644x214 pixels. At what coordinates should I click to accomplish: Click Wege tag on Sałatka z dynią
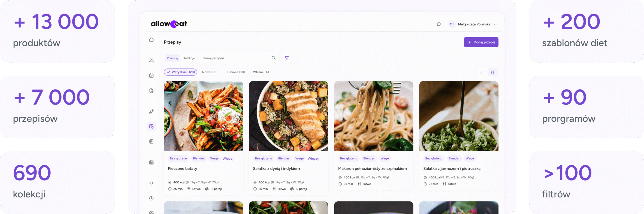[299, 158]
